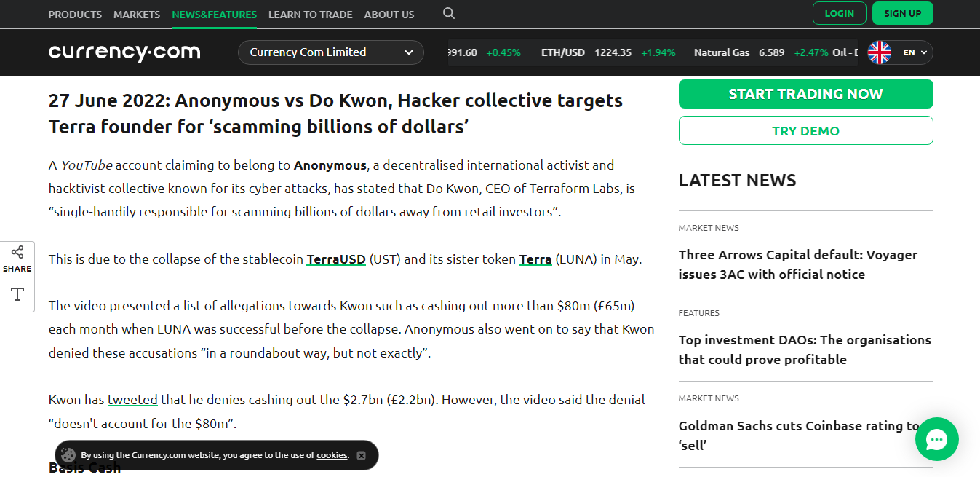Select the NEWS&FEATURES tab
Screen dimensions: 980x477
click(x=215, y=14)
